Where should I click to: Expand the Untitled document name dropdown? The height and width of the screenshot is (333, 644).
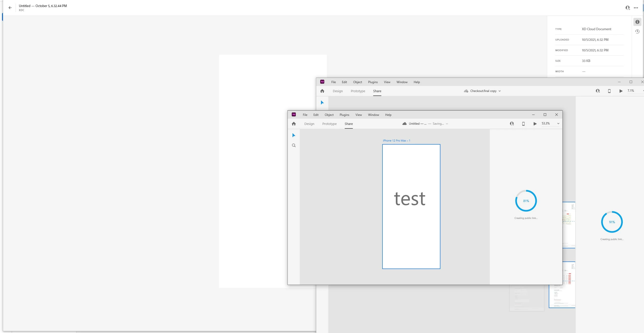coord(447,124)
